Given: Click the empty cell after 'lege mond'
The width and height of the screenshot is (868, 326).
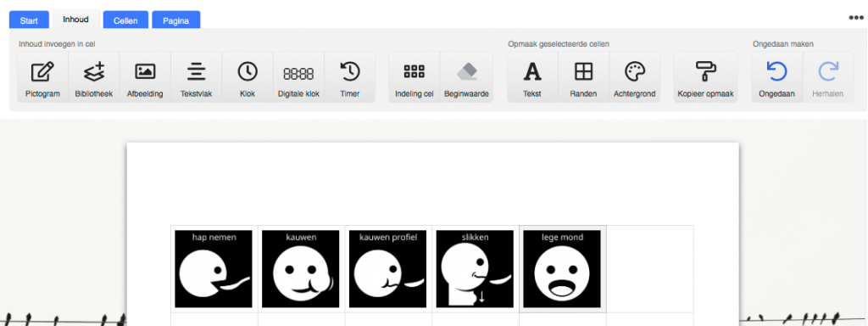Looking at the screenshot, I should pyautogui.click(x=649, y=269).
